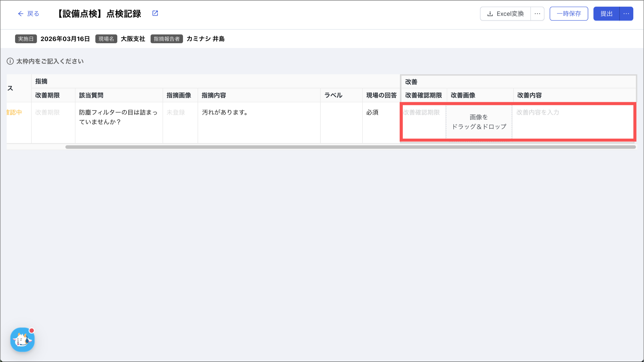Image resolution: width=644 pixels, height=362 pixels.
Task: Click the Excel download icon
Action: click(490, 14)
